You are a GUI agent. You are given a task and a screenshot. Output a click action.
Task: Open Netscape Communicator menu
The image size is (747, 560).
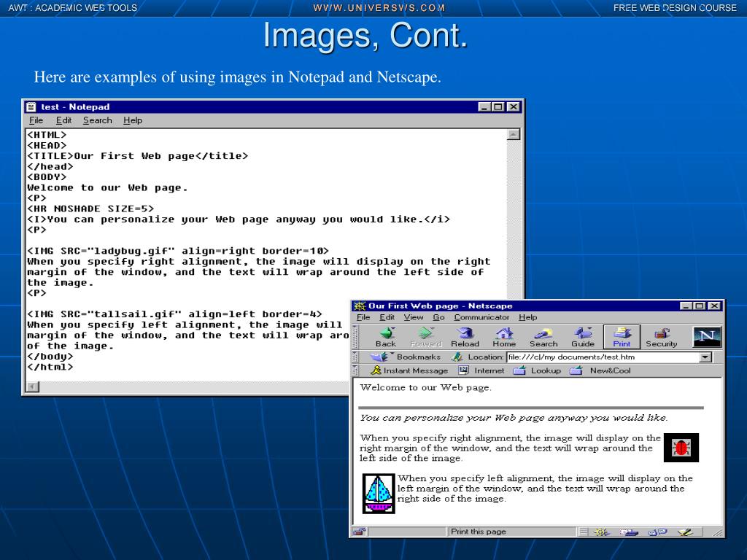tap(481, 317)
